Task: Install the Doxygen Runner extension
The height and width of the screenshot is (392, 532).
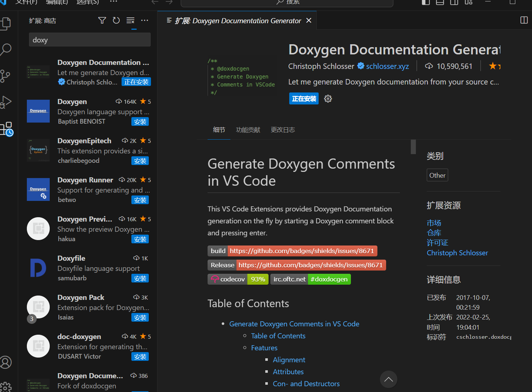Action: coord(140,200)
